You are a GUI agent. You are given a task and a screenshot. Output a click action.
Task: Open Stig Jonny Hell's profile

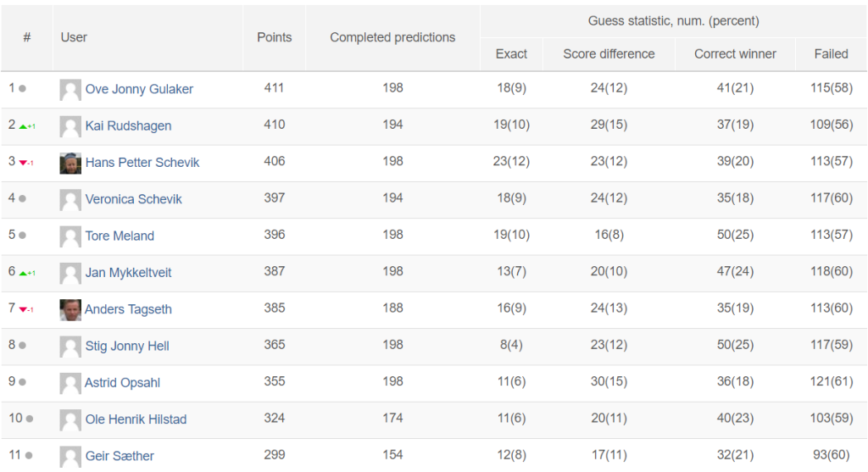[127, 346]
